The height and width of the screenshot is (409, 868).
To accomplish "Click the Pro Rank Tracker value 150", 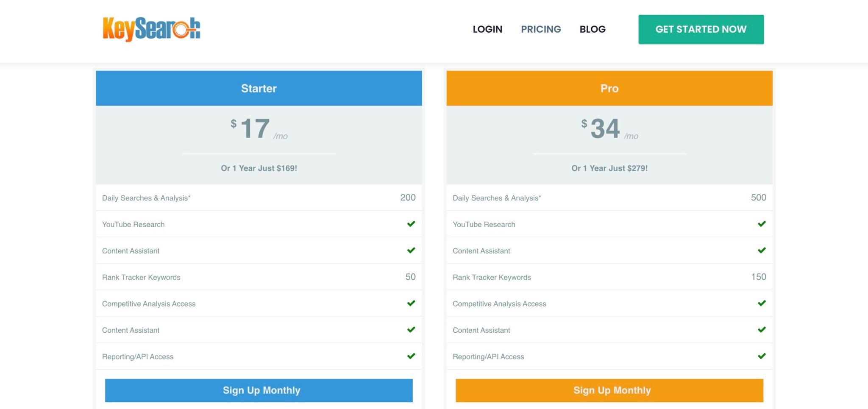I will click(758, 277).
